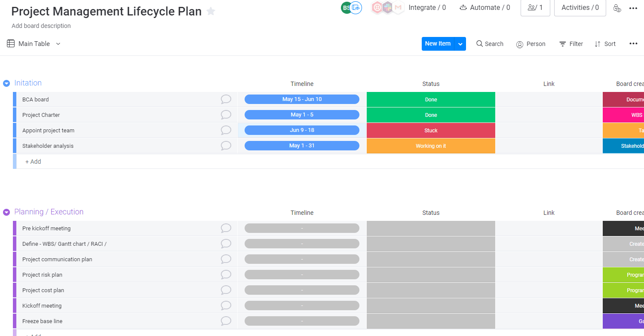Collapse the Initation group
This screenshot has width=644, height=336.
click(x=6, y=83)
